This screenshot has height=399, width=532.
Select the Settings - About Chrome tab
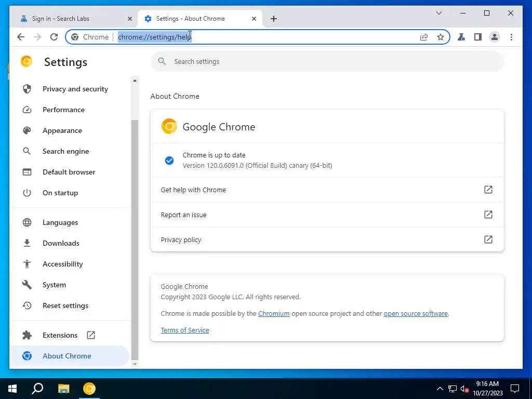point(200,19)
